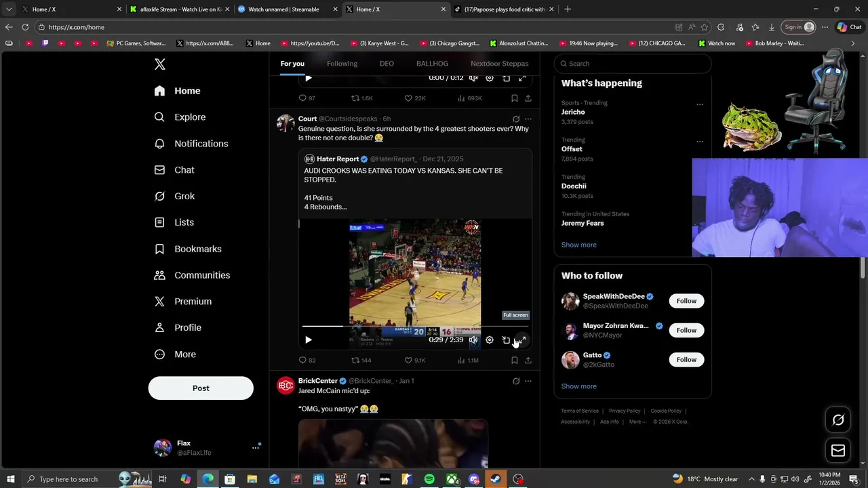Play the top 0:12 video
The width and height of the screenshot is (868, 488).
308,78
